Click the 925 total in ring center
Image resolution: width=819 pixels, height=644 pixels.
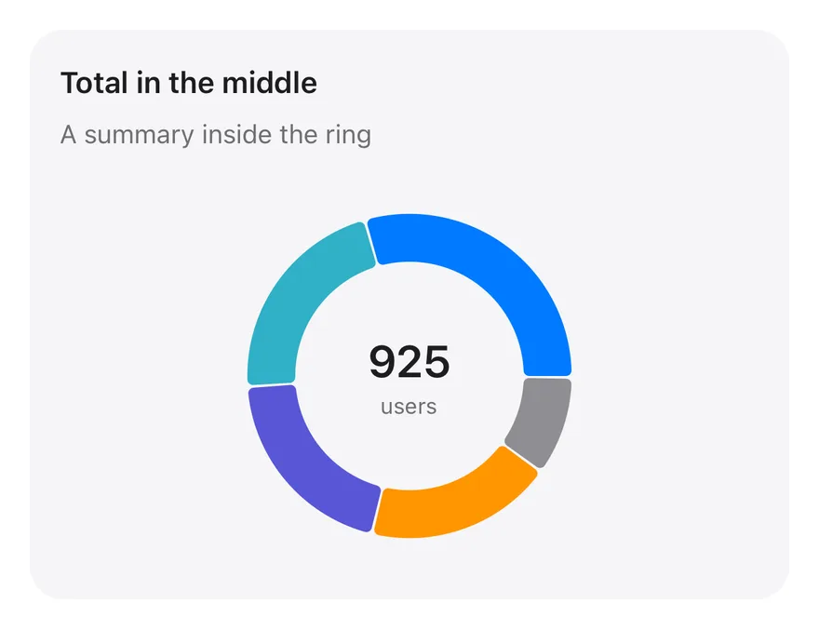tap(409, 362)
